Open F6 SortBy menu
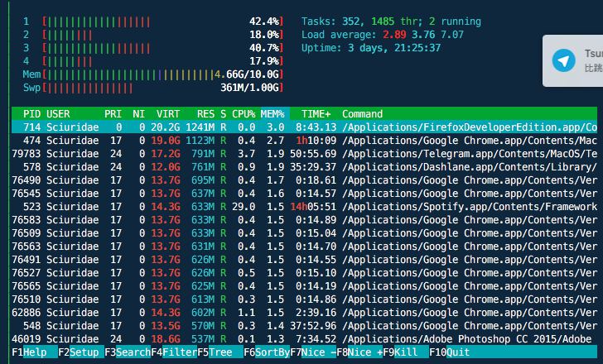 [x=267, y=352]
